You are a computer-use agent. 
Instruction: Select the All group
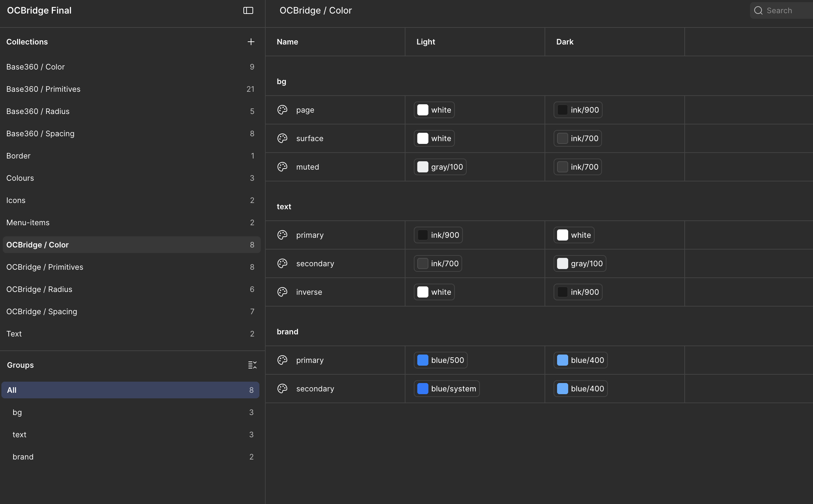(130, 390)
